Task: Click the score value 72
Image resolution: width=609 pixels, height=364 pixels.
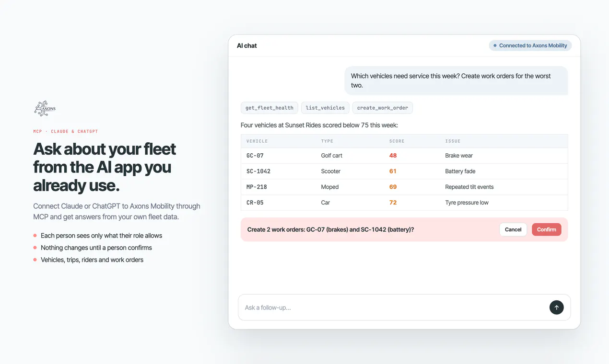Action: [x=393, y=203]
